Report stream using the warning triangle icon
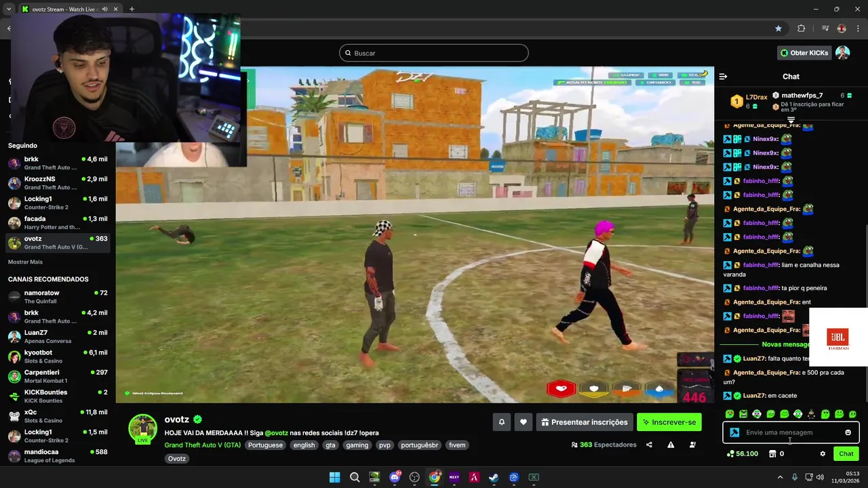868x488 pixels. coord(671,445)
